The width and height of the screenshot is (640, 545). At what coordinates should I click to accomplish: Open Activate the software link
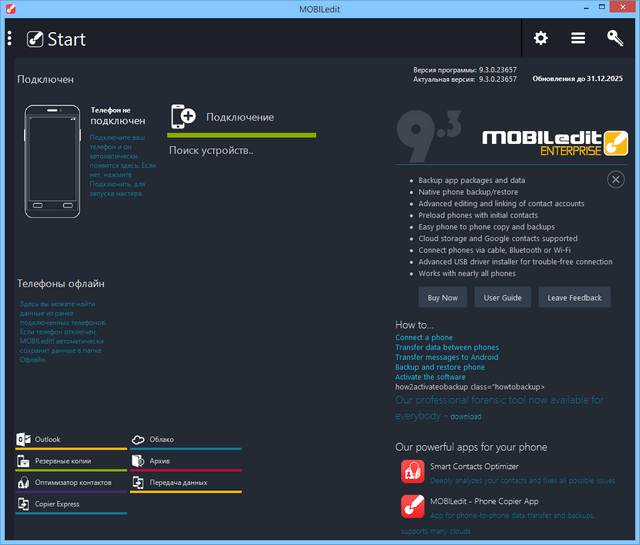click(430, 377)
